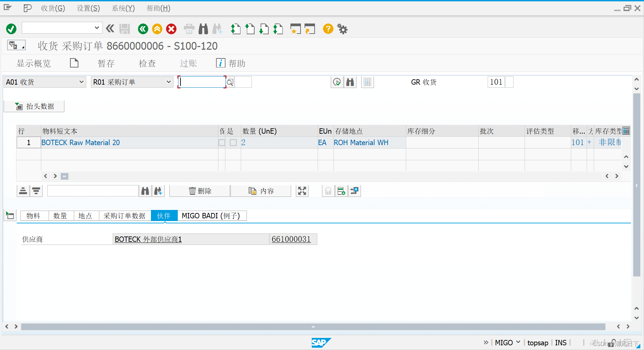This screenshot has height=350, width=644.
Task: Click the bottom horizontal scrollbar
Action: point(313,326)
